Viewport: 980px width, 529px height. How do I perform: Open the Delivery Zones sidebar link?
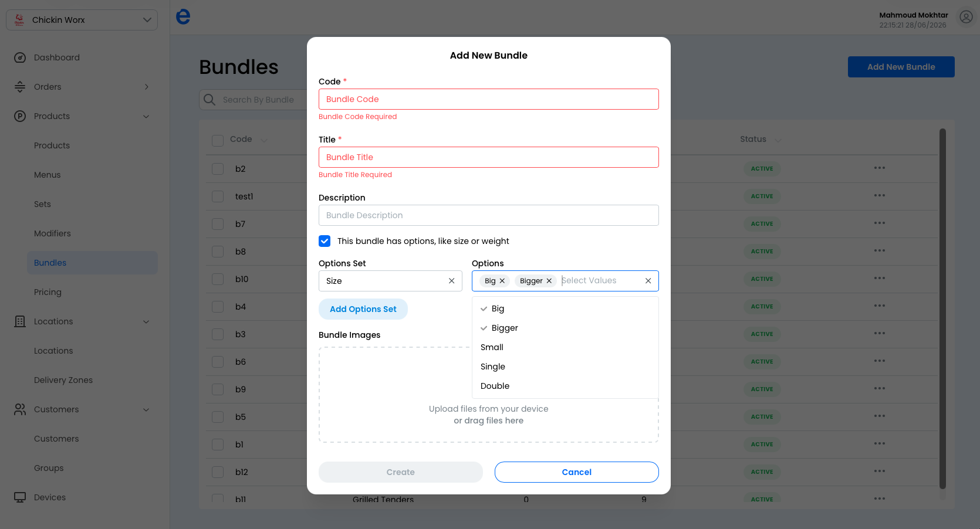click(x=63, y=380)
